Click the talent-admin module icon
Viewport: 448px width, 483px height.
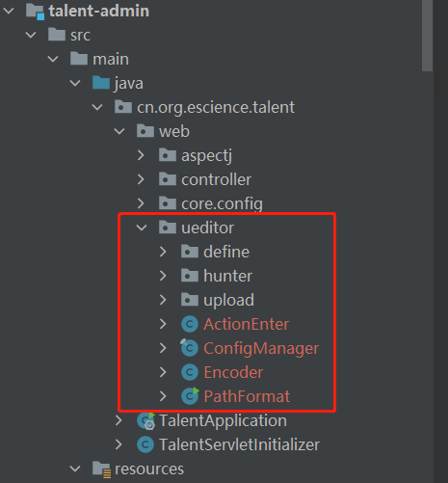point(35,12)
